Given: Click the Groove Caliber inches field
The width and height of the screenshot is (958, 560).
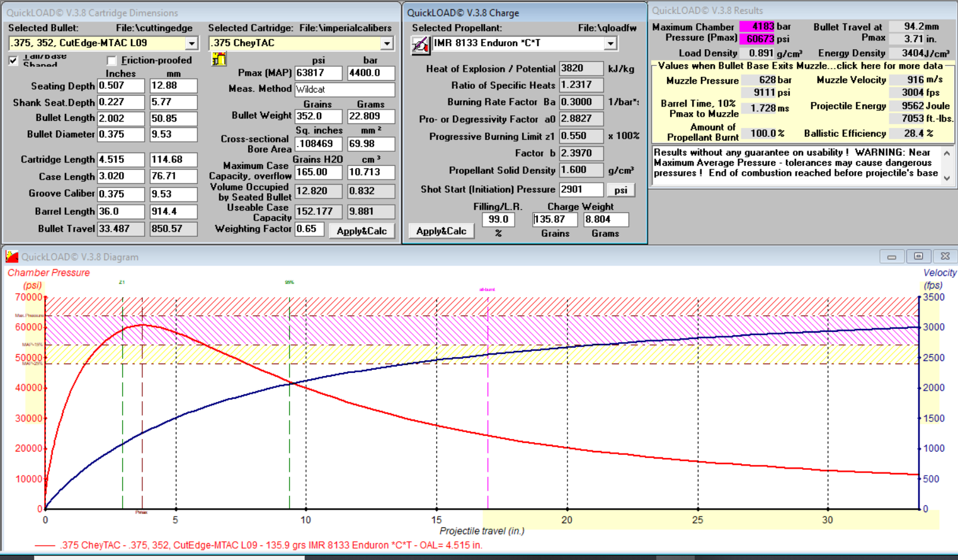Looking at the screenshot, I should tap(121, 194).
